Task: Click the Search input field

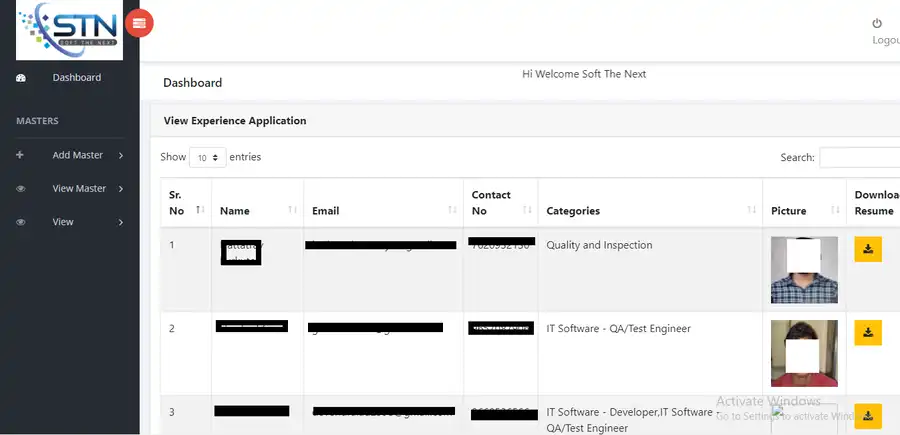Action: [859, 158]
